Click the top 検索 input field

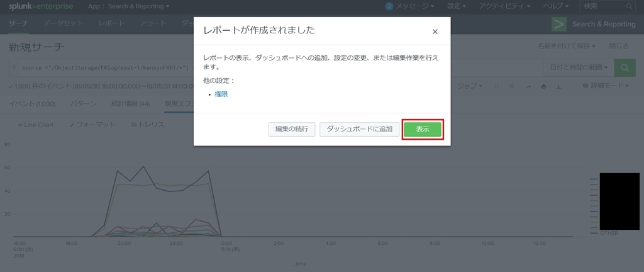(608, 6)
